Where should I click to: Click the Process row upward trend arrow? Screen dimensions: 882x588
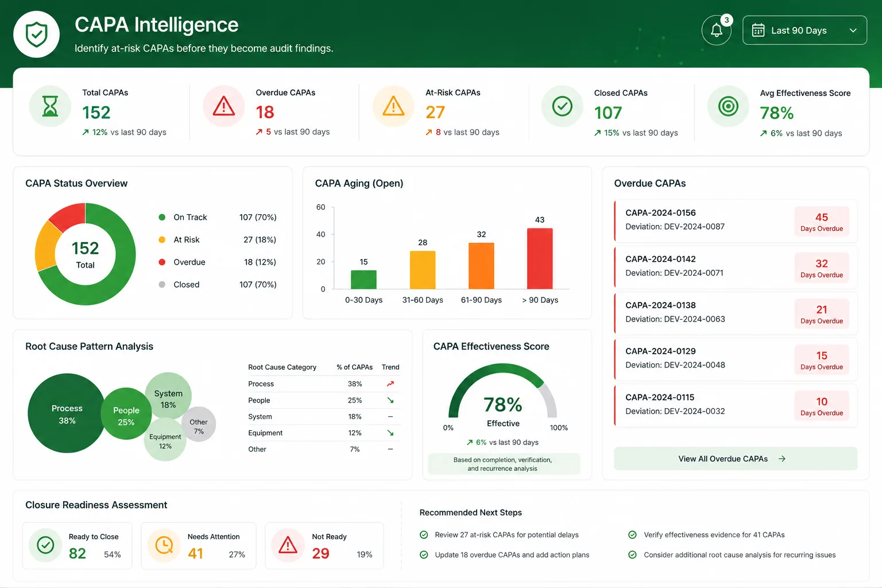click(390, 384)
